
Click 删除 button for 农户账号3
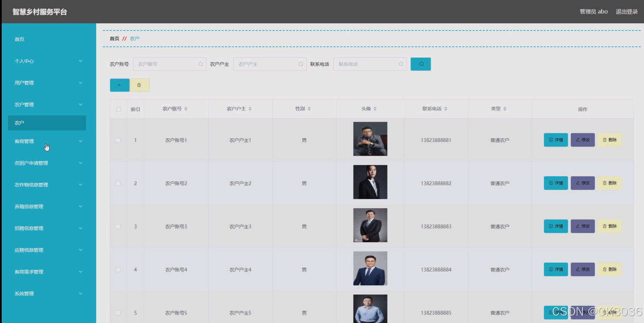(x=609, y=226)
